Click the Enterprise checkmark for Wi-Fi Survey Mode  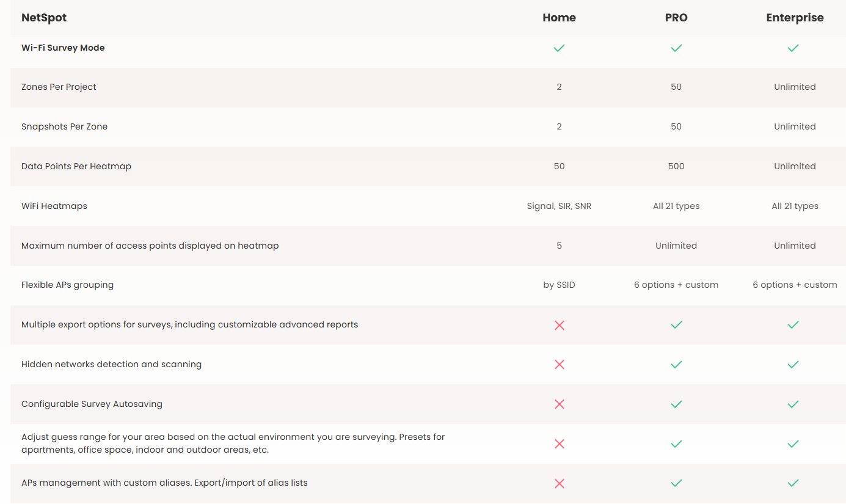coord(793,48)
